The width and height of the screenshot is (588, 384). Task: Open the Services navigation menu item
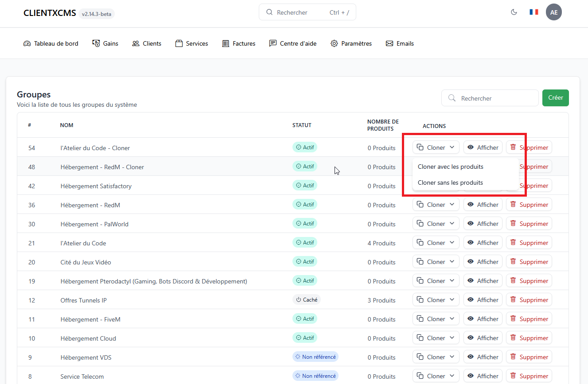(192, 43)
